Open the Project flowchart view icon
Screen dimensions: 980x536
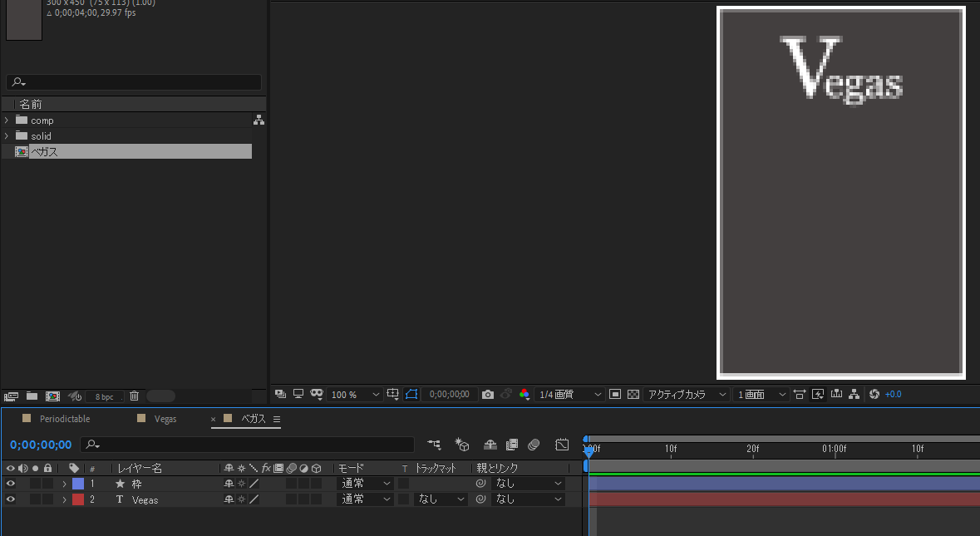(259, 120)
